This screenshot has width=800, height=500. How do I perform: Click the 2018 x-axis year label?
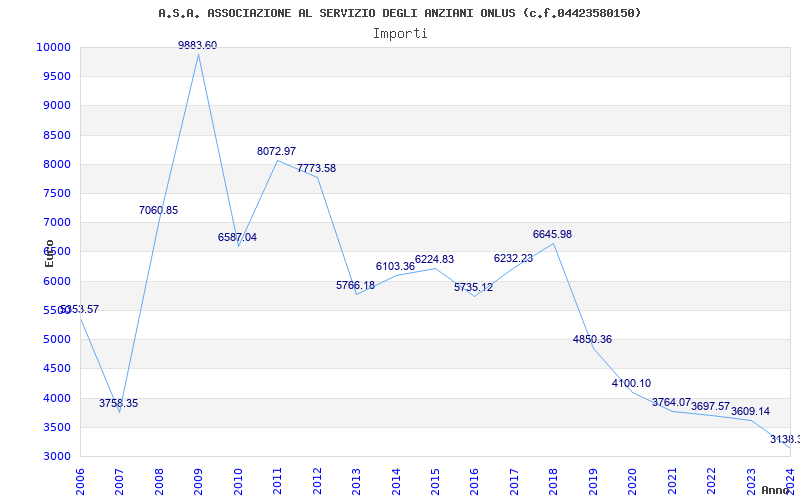pyautogui.click(x=554, y=481)
